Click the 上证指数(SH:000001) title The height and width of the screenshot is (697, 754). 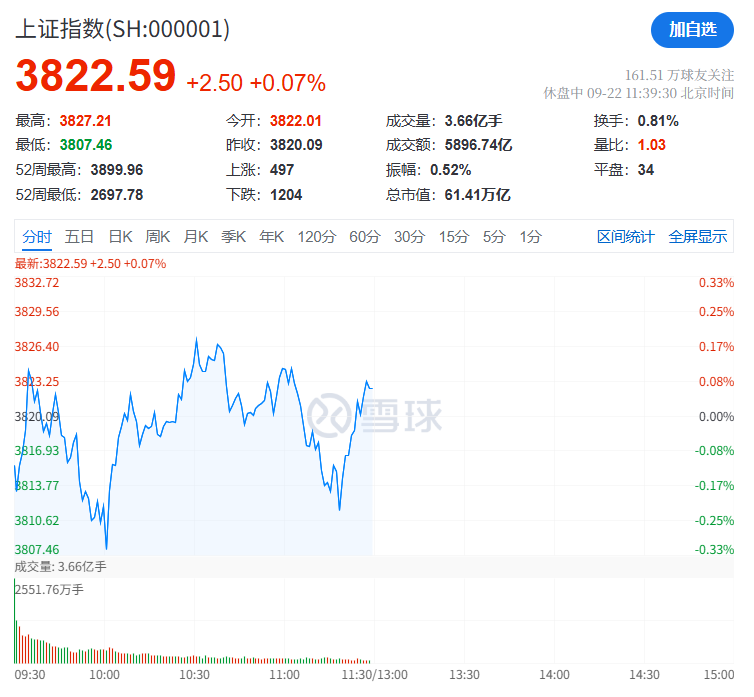coord(122,30)
